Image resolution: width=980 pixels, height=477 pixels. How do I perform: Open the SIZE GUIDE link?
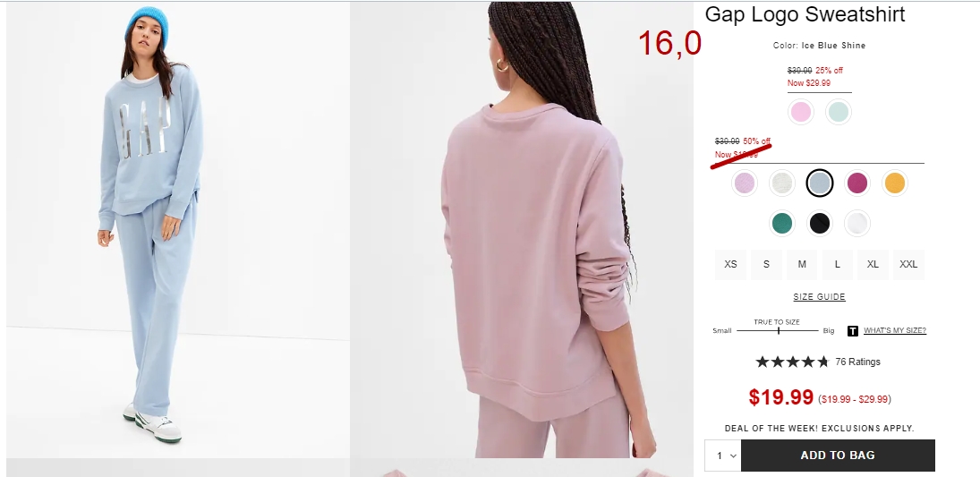point(820,297)
